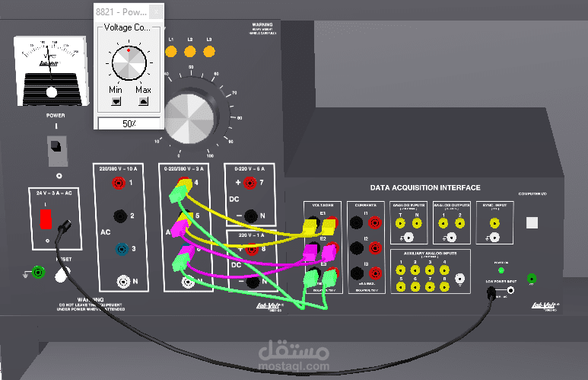Click the yellow plug on E1 red terminal

click(329, 225)
